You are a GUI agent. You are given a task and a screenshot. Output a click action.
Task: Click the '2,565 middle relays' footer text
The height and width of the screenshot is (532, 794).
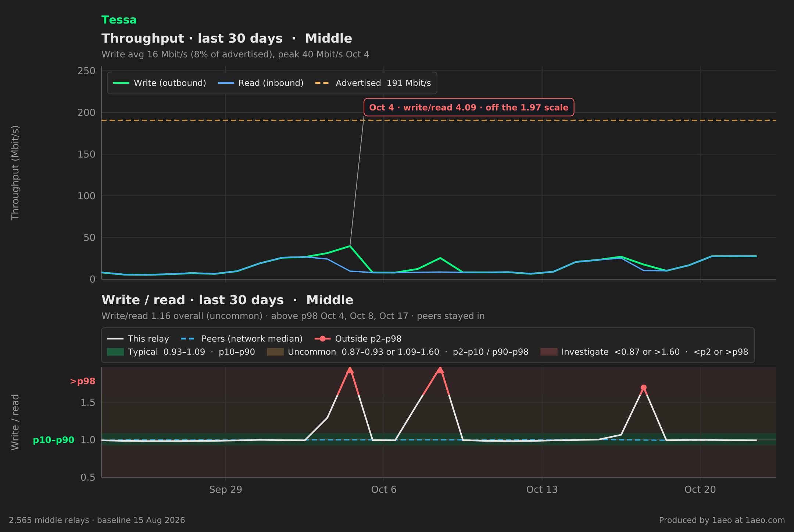point(97,520)
